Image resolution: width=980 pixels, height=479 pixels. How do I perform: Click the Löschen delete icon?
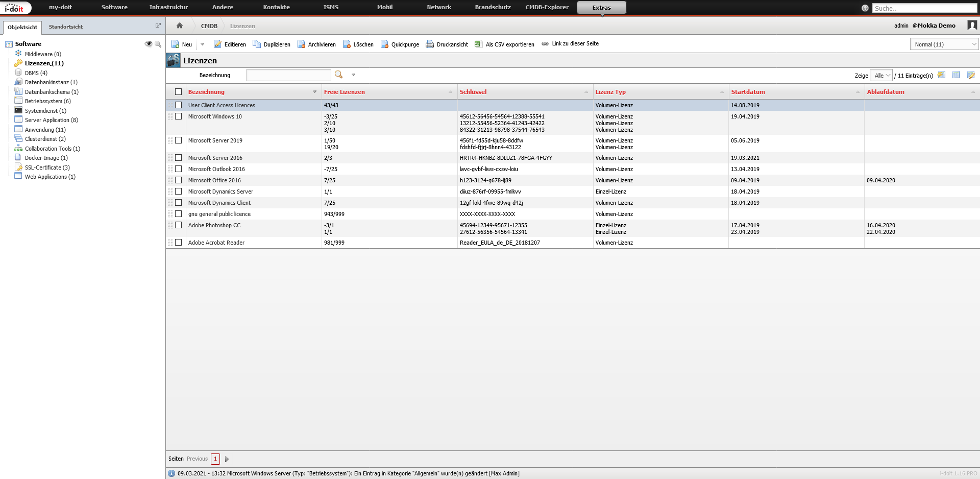click(347, 44)
